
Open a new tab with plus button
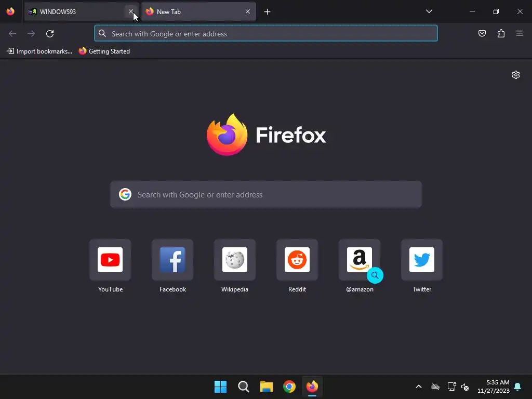point(268,12)
